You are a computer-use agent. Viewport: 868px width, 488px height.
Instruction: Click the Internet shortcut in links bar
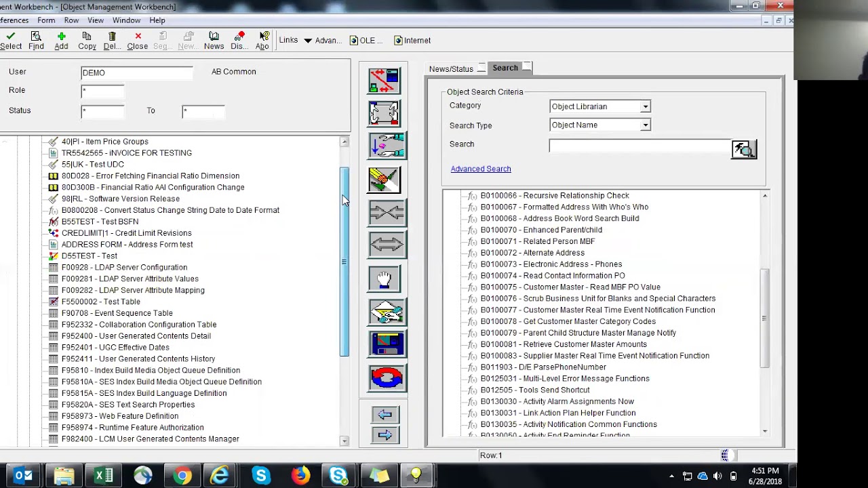pyautogui.click(x=412, y=41)
